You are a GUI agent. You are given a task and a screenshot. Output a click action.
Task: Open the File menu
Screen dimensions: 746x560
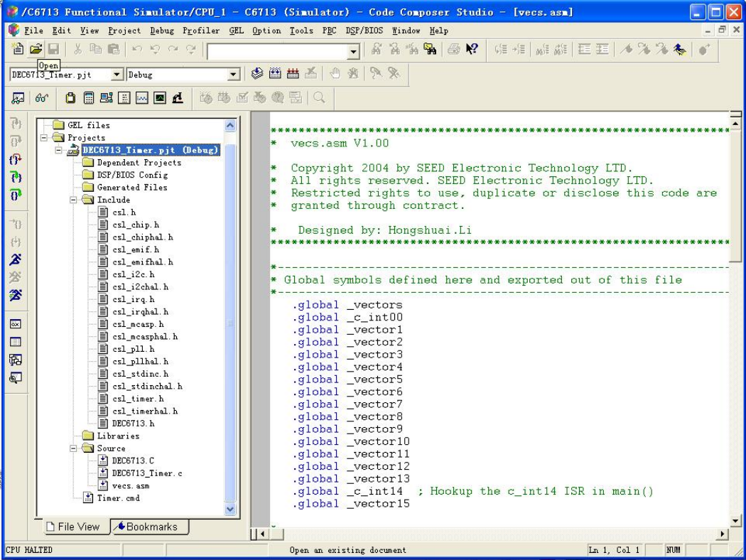[33, 31]
